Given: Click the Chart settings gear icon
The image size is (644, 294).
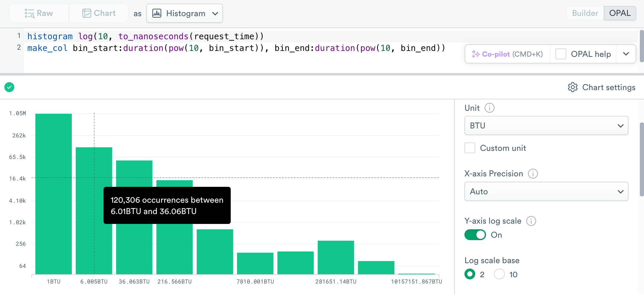Looking at the screenshot, I should (572, 87).
